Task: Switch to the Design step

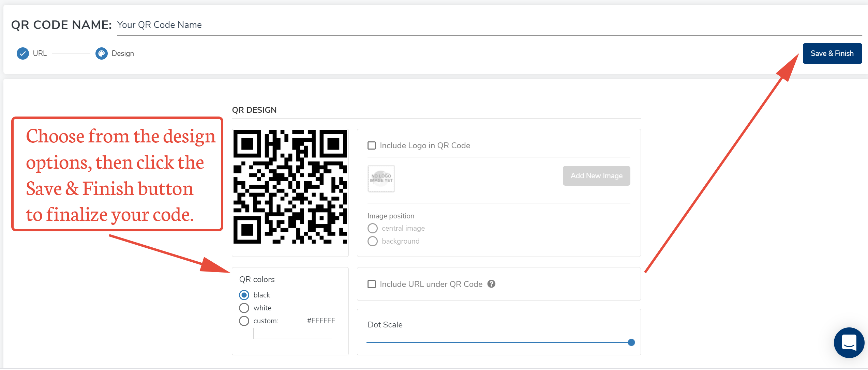Action: [x=122, y=53]
